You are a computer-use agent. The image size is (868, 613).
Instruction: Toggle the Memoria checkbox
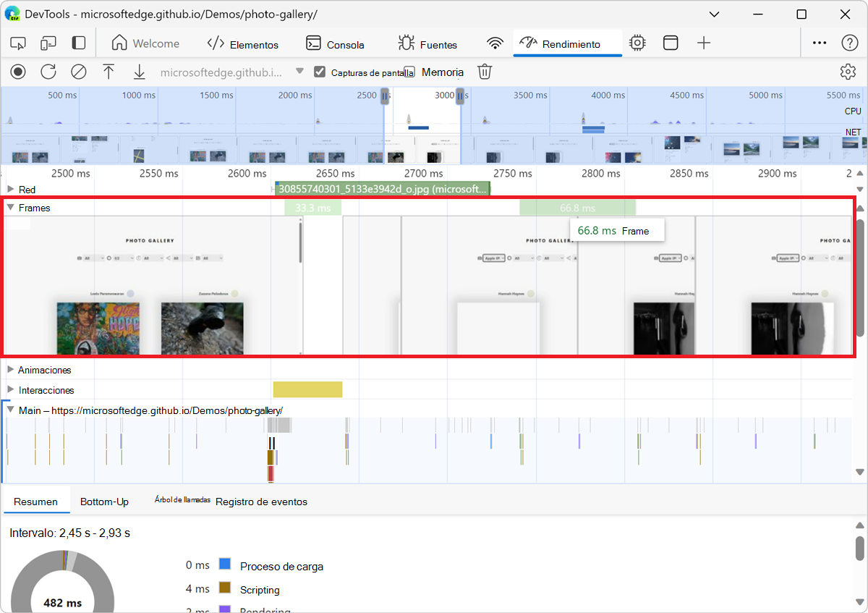coord(409,72)
